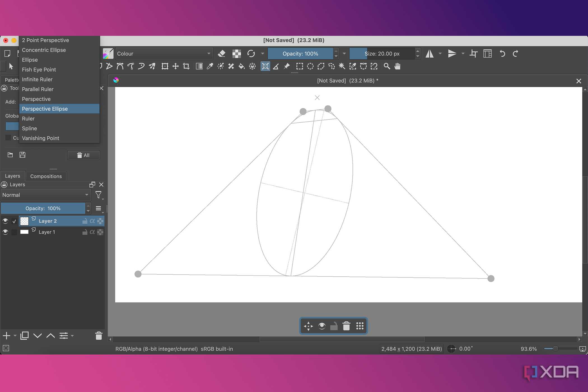Click the wrap around mode icon
This screenshot has height=392, width=588.
coord(473,53)
